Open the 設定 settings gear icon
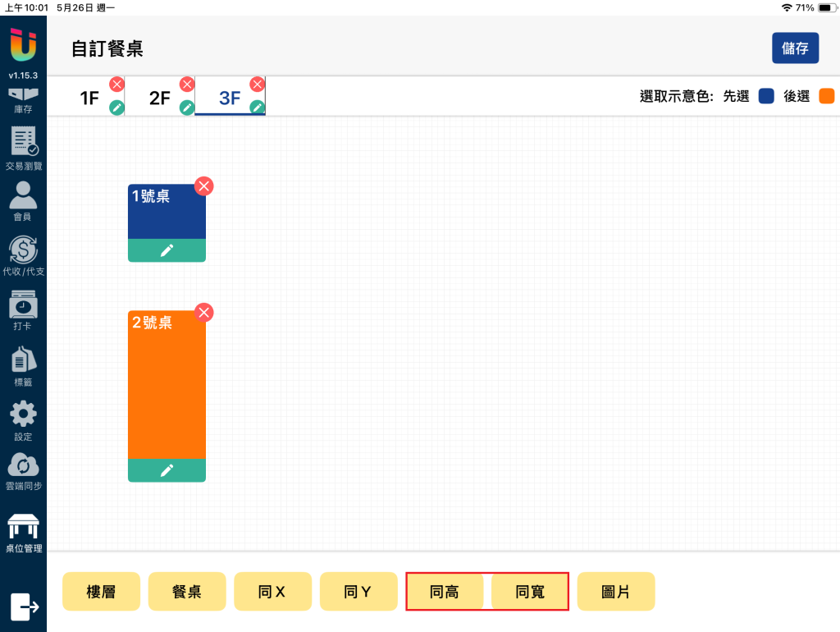The width and height of the screenshot is (840, 632). 23,421
